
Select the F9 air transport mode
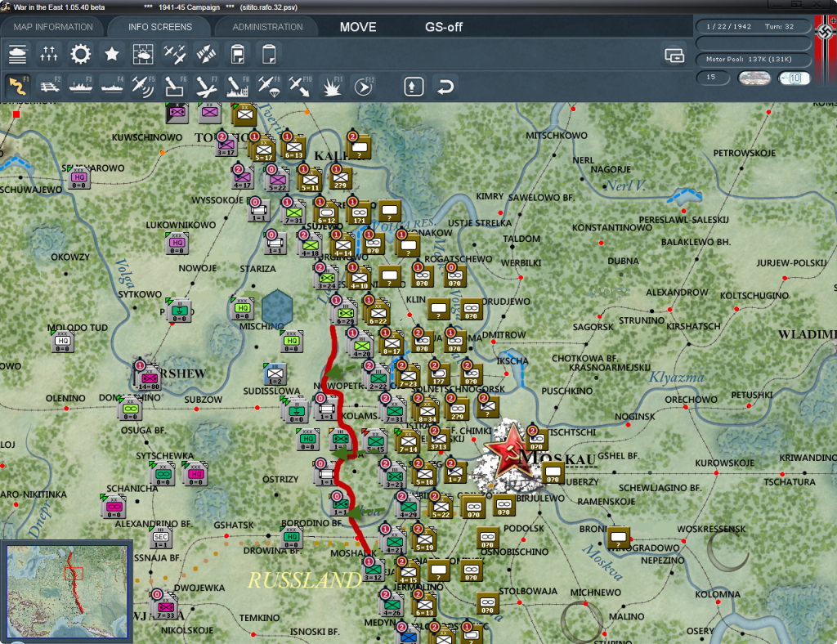(x=269, y=86)
